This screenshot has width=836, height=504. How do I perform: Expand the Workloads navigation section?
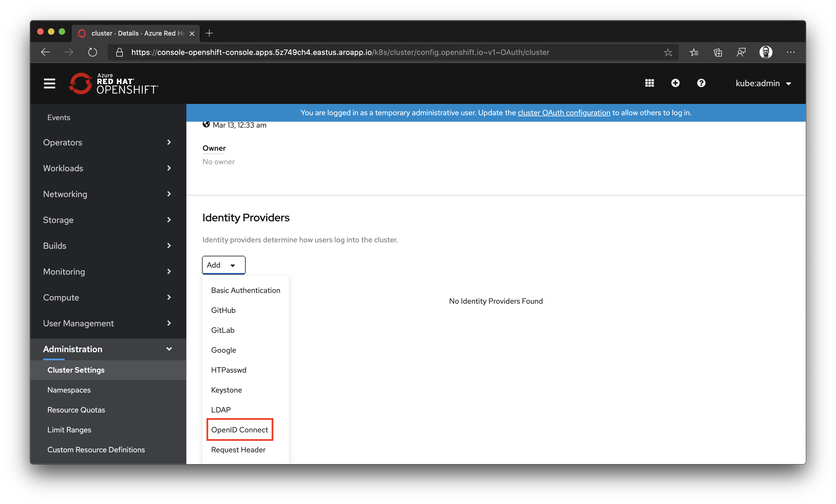(x=108, y=168)
